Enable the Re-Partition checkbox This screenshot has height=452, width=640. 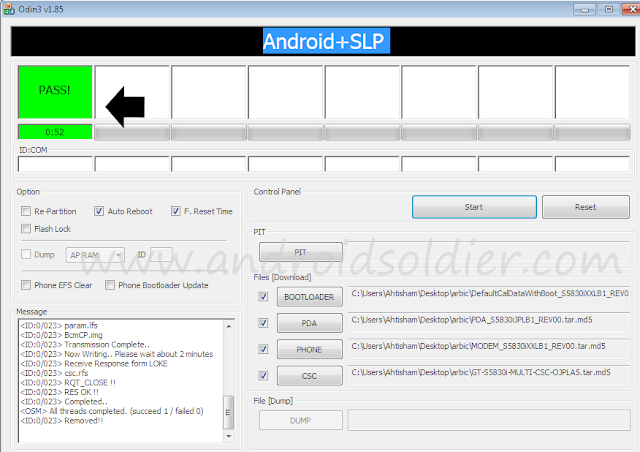tap(26, 211)
